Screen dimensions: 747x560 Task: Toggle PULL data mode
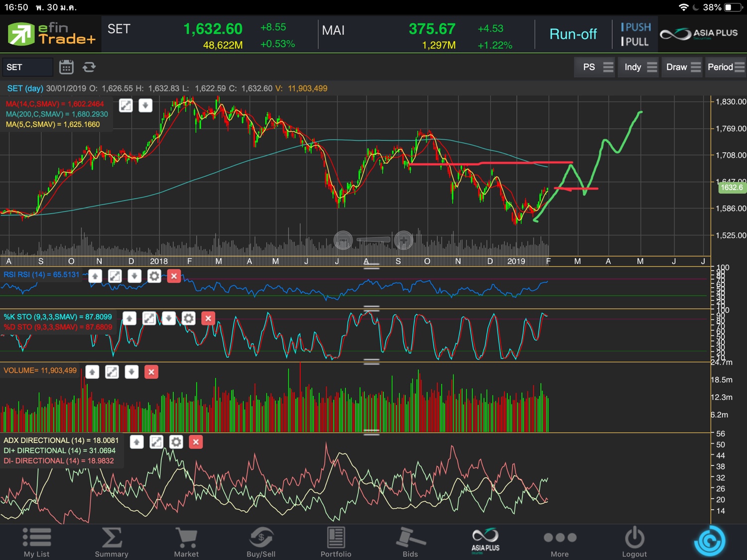tap(634, 42)
